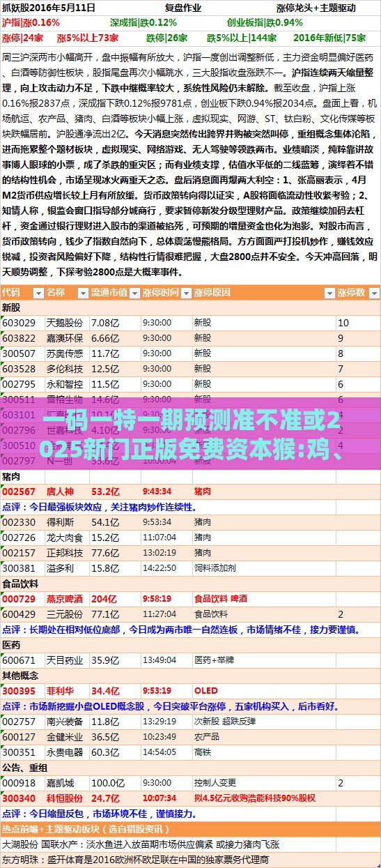Click the 跌停|26家 cell
This screenshot has height=868, width=381.
[166, 37]
